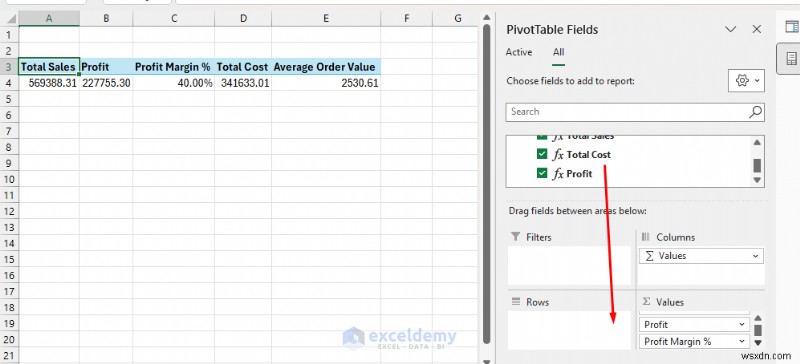Click the search magnifier icon

pos(755,111)
